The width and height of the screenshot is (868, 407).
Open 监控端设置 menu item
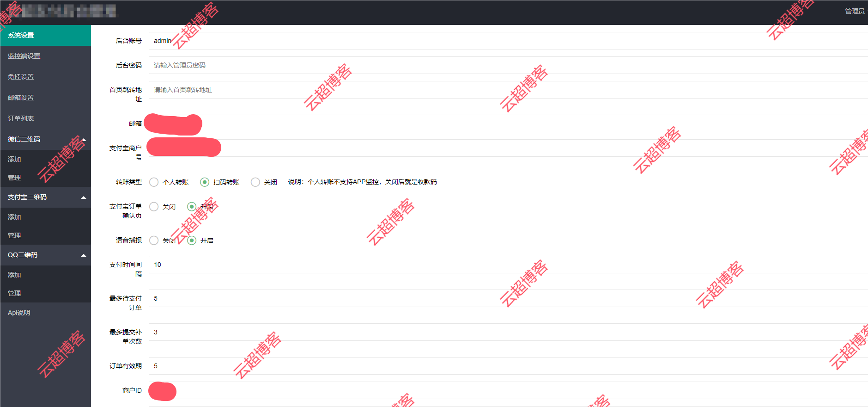pos(45,56)
